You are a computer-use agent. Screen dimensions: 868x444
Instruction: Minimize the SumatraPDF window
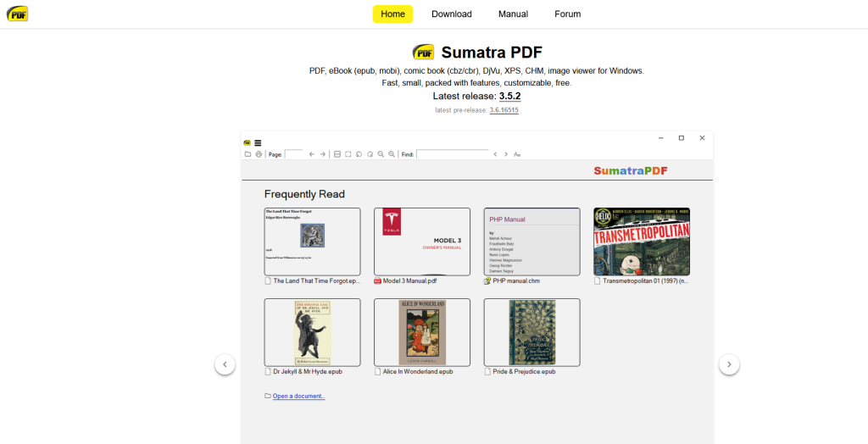(661, 138)
